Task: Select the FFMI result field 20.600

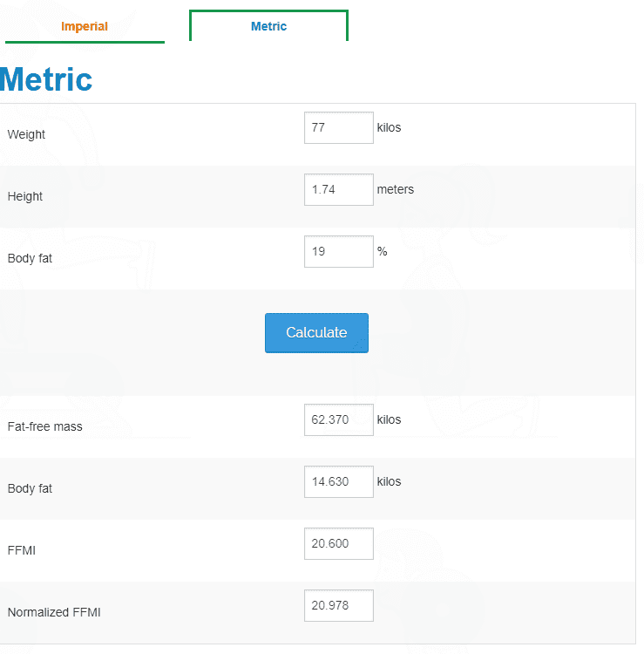Action: coord(338,543)
